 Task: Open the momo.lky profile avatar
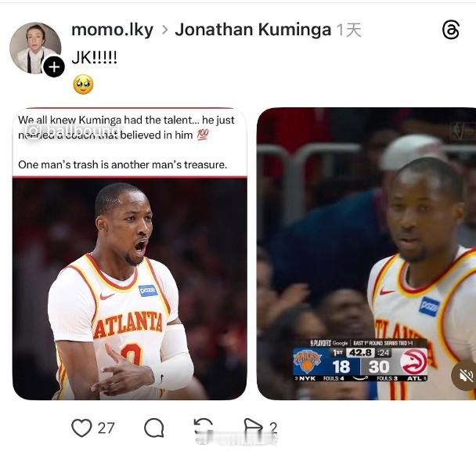(35, 48)
